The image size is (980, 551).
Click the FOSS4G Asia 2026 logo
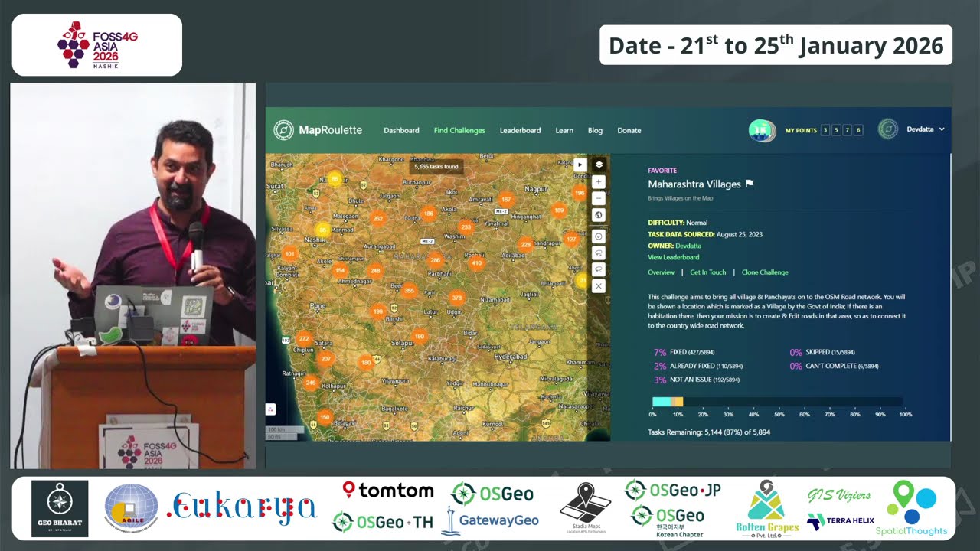click(x=97, y=45)
